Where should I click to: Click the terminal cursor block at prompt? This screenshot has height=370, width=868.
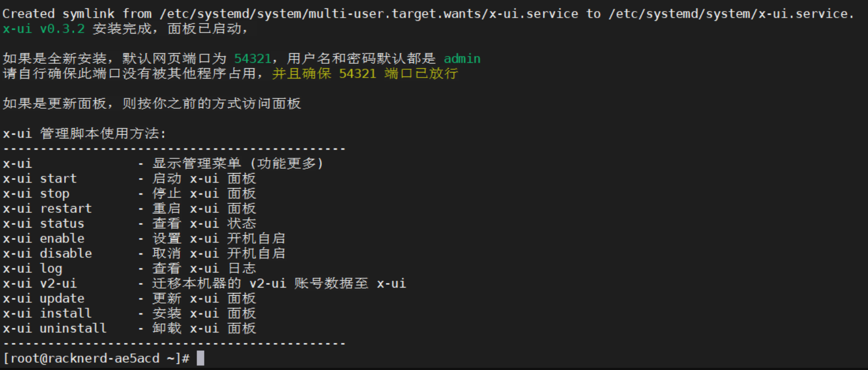pyautogui.click(x=201, y=358)
